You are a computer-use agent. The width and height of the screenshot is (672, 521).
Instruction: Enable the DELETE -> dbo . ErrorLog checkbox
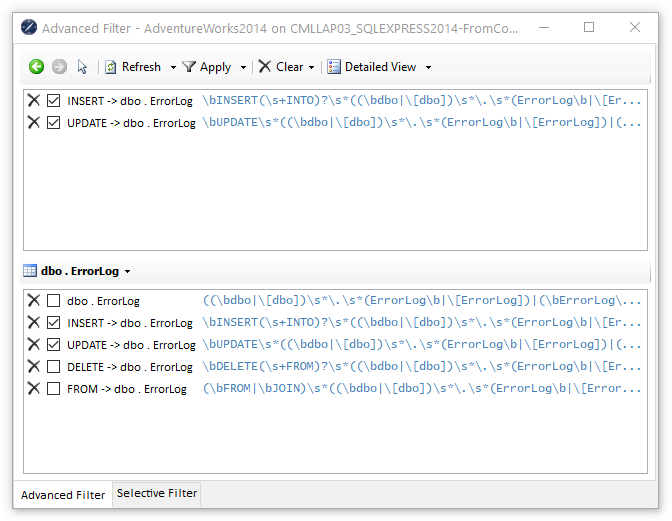(54, 367)
